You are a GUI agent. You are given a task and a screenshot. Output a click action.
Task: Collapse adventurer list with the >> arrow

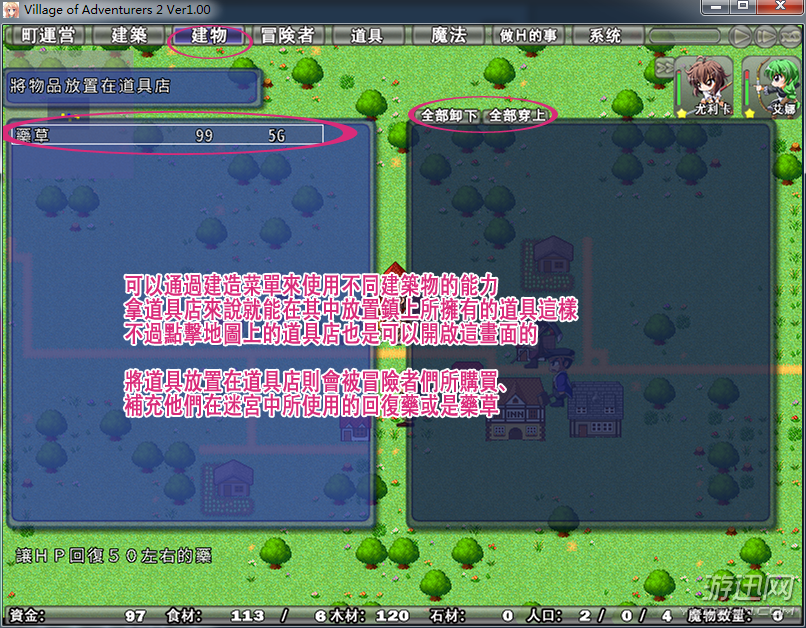[664, 67]
